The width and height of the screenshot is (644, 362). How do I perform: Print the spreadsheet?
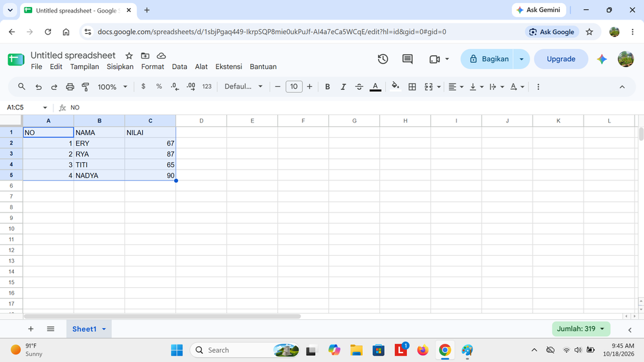[70, 87]
